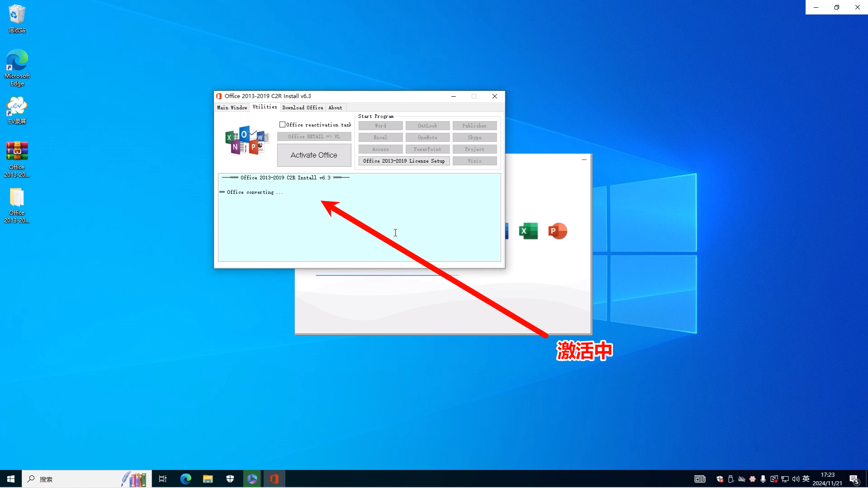
Task: Click the taskbar search box
Action: [86, 479]
